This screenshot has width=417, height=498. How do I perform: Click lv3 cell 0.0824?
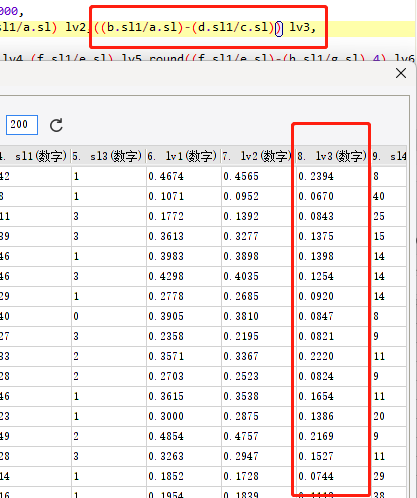(x=333, y=376)
